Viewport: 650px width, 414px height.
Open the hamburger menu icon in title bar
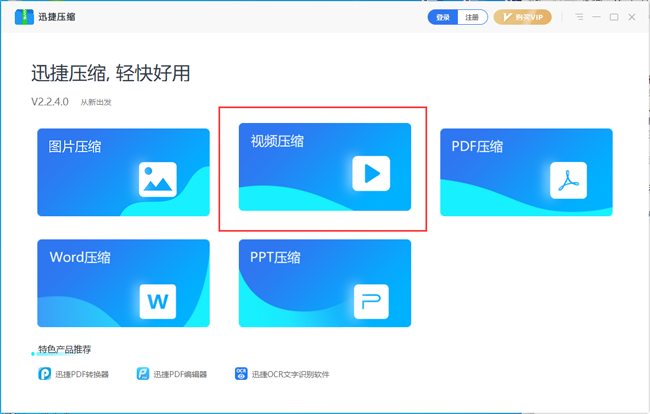click(579, 17)
